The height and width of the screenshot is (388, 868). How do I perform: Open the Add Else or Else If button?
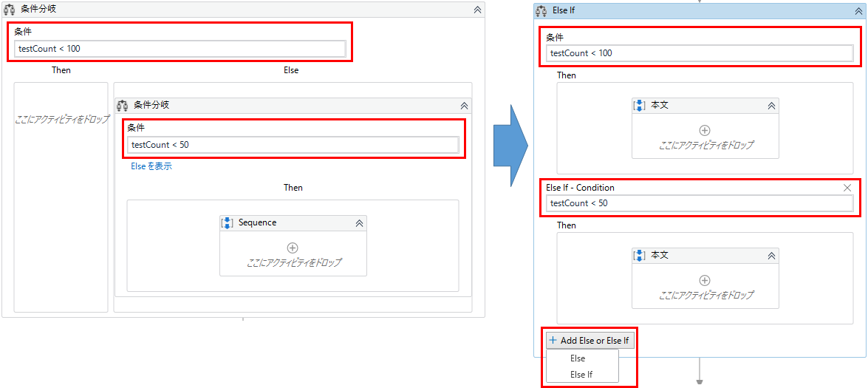(x=590, y=341)
